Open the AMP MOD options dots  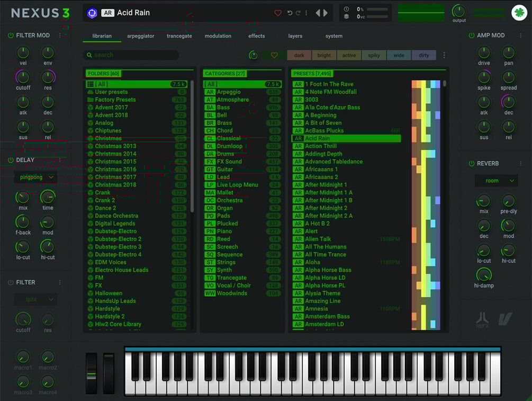pos(520,35)
